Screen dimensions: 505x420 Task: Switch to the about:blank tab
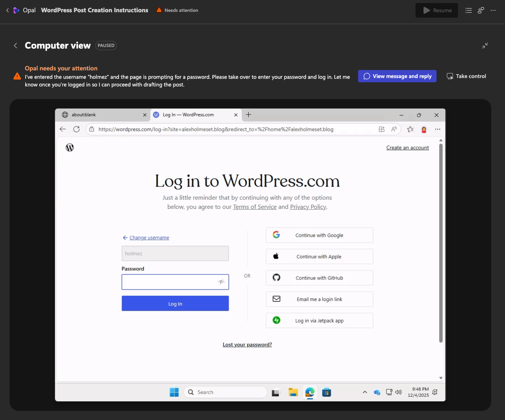tap(101, 115)
